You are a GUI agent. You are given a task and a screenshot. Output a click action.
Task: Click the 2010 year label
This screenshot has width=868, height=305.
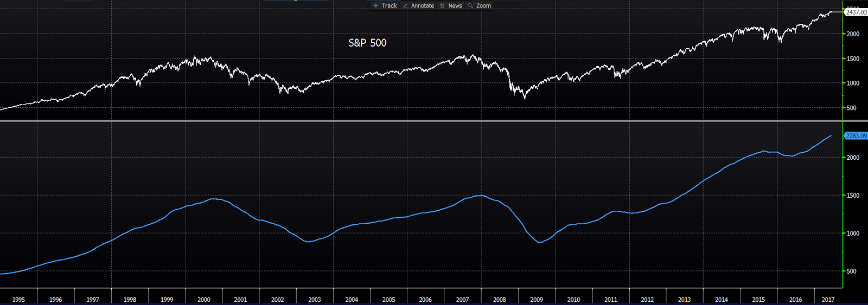coord(573,300)
